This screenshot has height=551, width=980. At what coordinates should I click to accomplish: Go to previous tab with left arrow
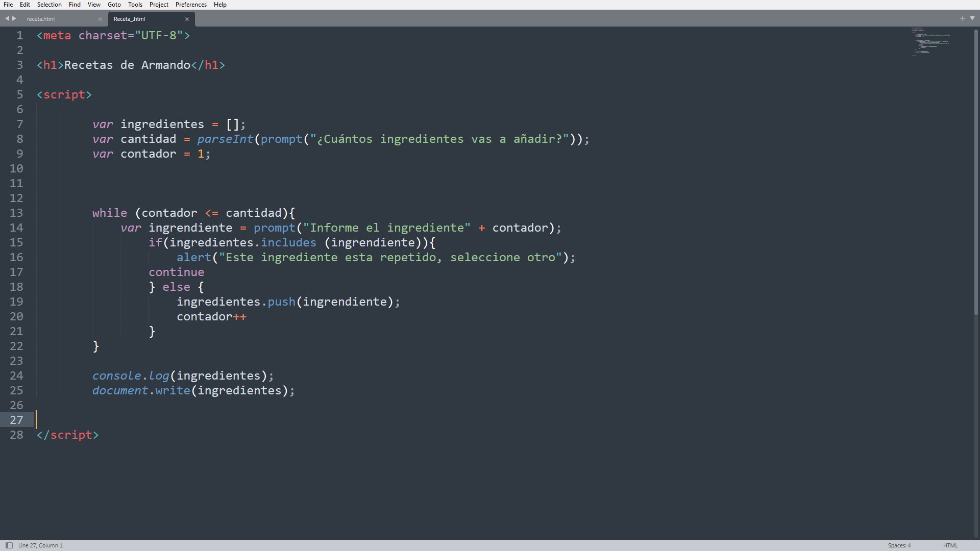pos(7,18)
